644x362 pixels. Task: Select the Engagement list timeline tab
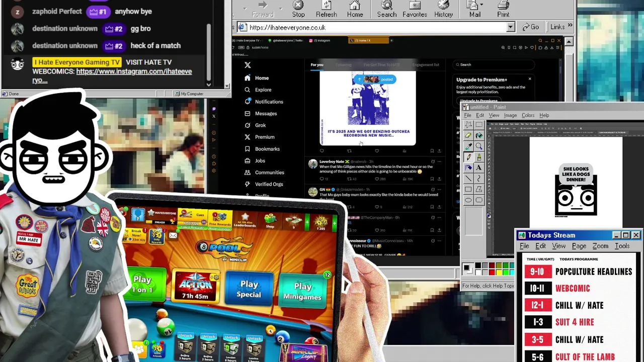(x=426, y=64)
